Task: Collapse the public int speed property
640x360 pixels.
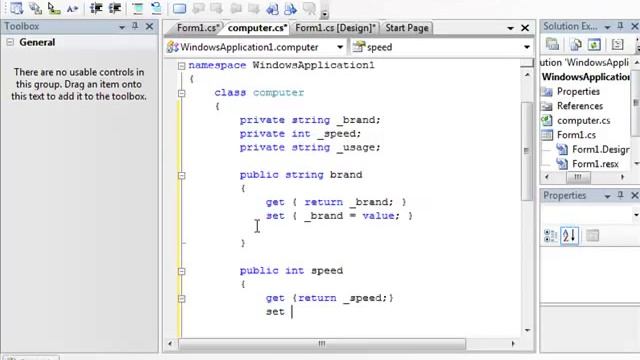Action: (x=182, y=271)
